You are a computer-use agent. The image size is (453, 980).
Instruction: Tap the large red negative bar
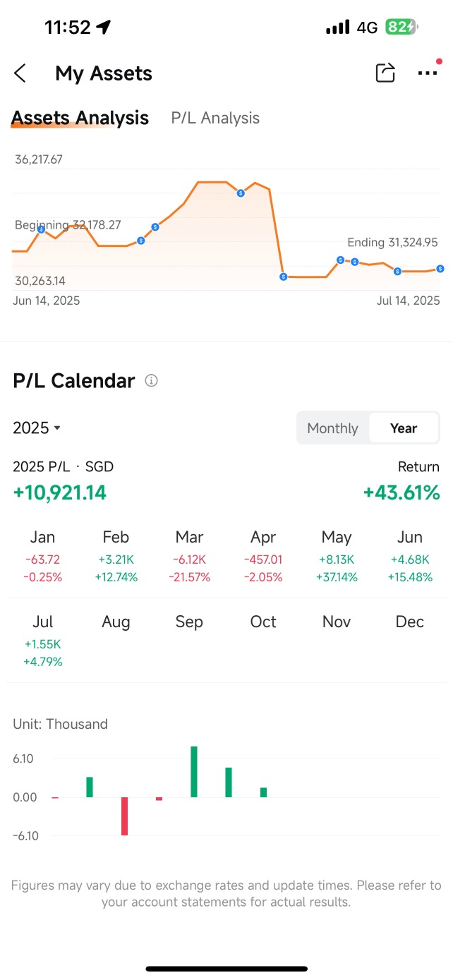click(125, 816)
